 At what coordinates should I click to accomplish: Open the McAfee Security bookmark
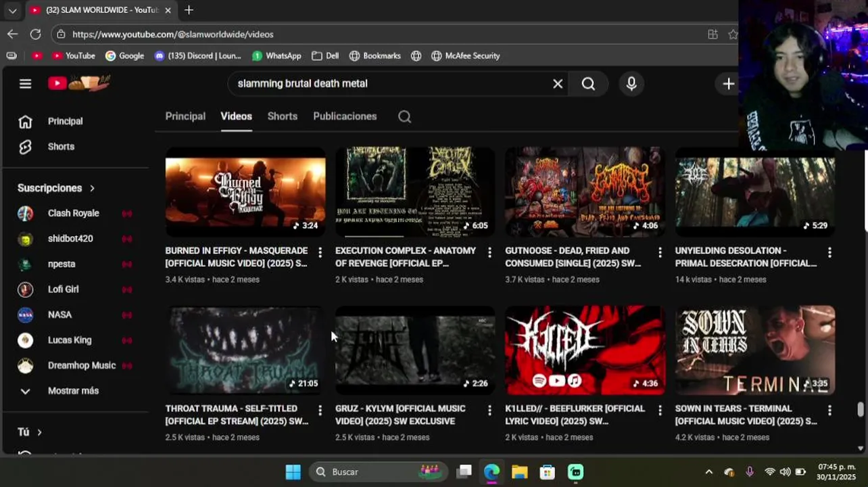465,56
